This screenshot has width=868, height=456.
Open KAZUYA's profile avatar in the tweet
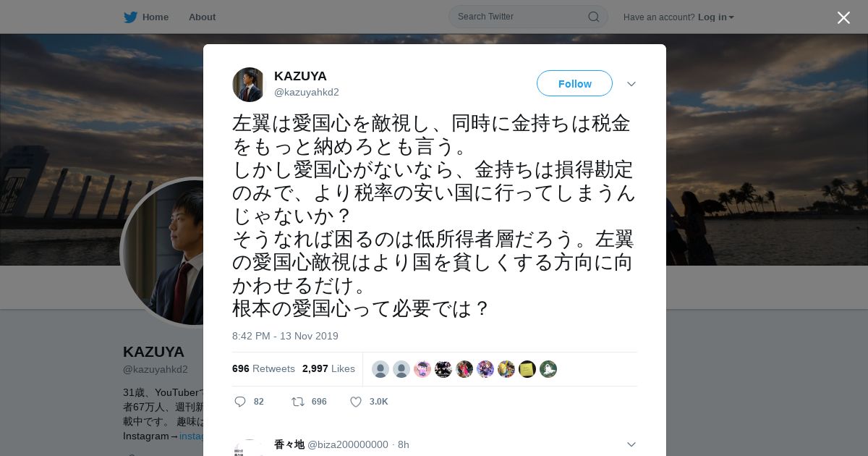pyautogui.click(x=249, y=85)
